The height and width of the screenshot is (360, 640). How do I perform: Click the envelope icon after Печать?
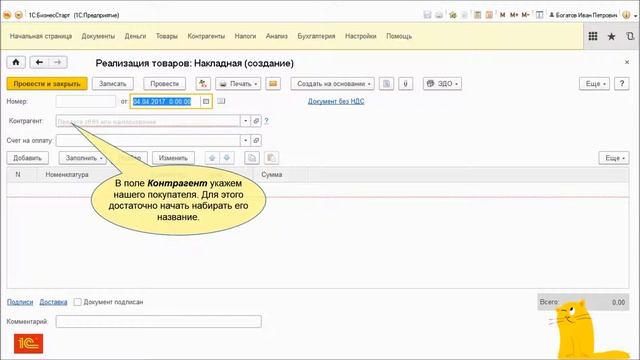(x=273, y=84)
